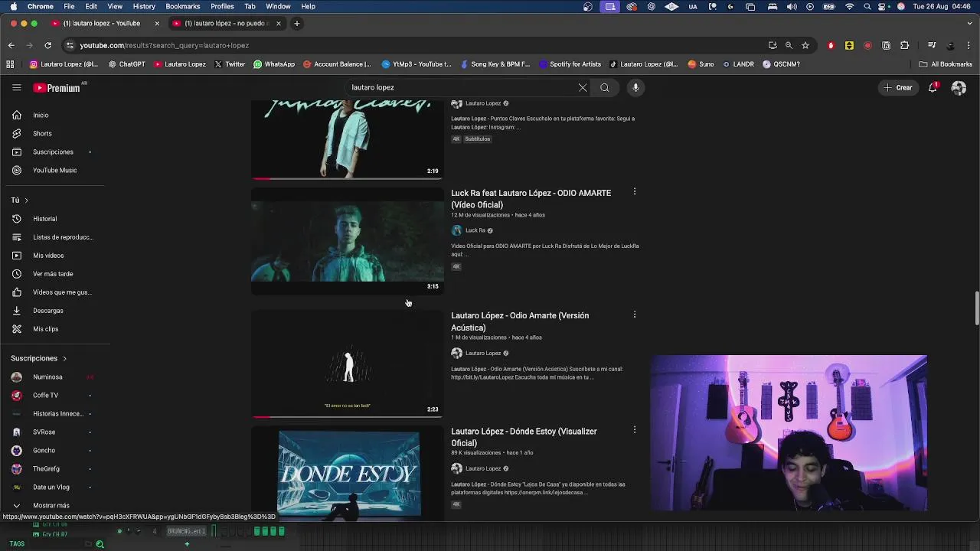This screenshot has width=980, height=551.
Task: Open Suscripciones in the sidebar
Action: [54, 152]
